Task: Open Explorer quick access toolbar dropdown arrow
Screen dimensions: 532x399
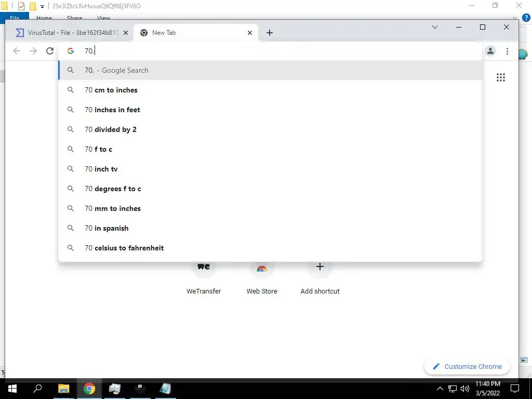Action: (43, 6)
